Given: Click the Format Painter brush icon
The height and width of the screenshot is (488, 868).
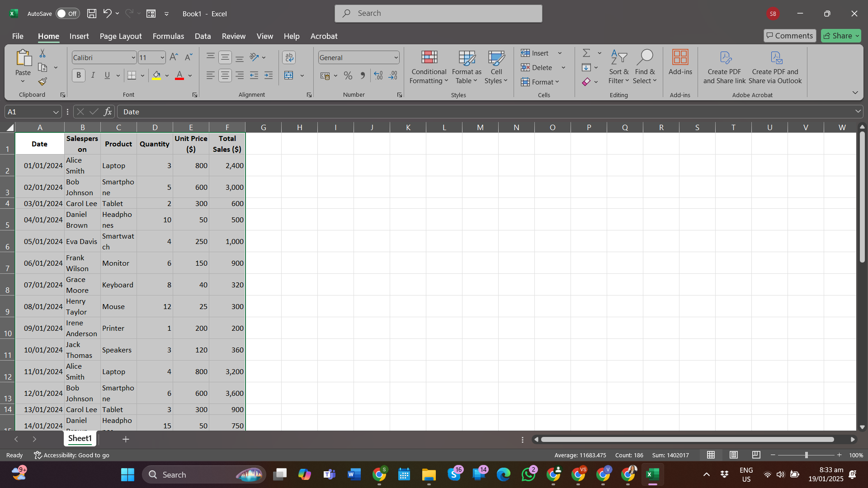Looking at the screenshot, I should pyautogui.click(x=42, y=82).
